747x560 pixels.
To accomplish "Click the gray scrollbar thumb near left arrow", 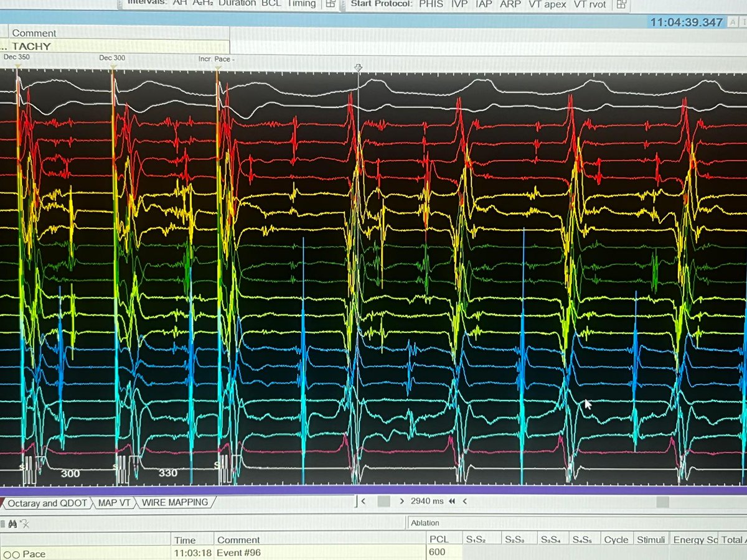I will point(384,502).
